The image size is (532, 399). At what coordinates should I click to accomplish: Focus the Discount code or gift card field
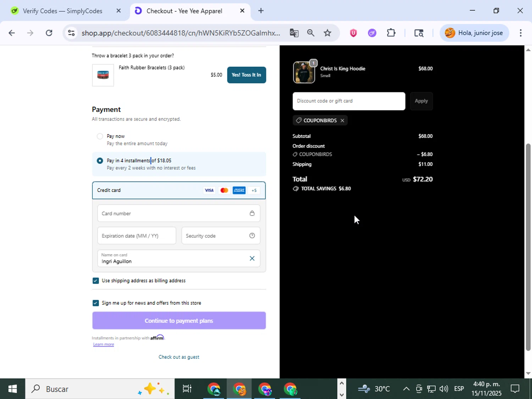click(x=349, y=101)
